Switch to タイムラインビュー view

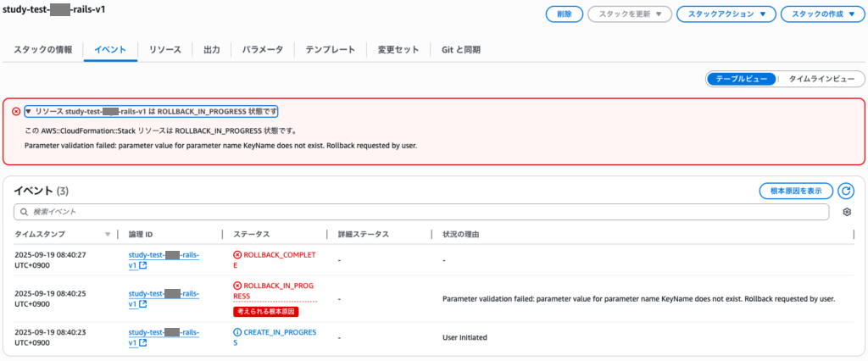pos(821,79)
